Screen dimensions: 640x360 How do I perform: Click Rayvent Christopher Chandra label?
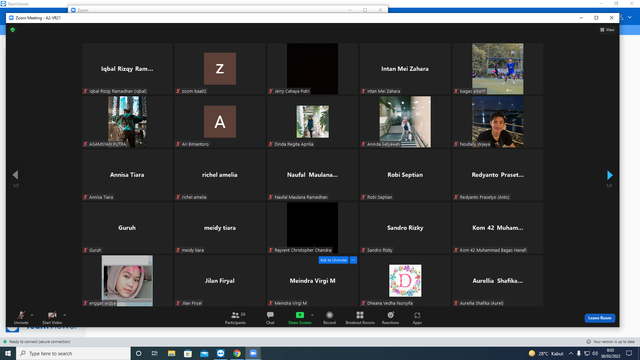point(303,250)
